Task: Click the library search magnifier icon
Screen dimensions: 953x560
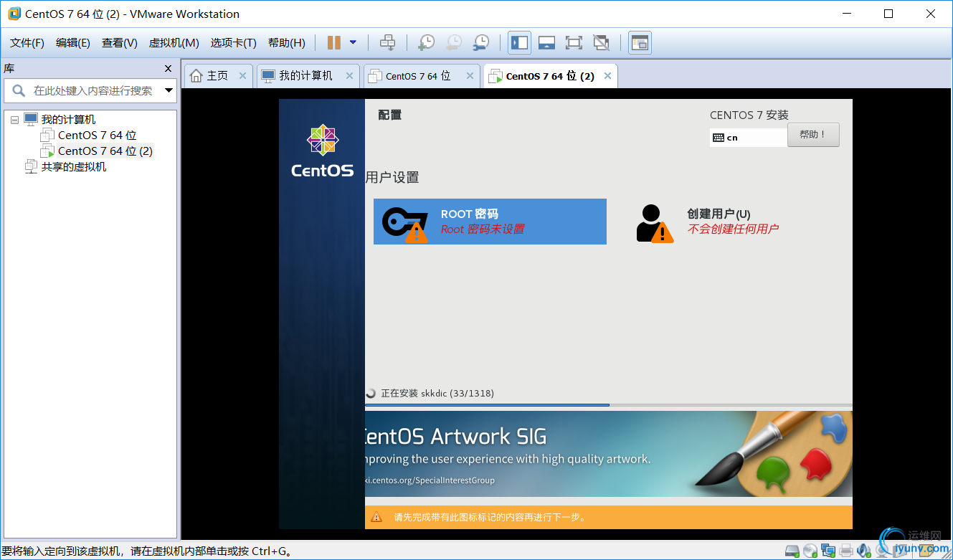Action: pyautogui.click(x=19, y=91)
